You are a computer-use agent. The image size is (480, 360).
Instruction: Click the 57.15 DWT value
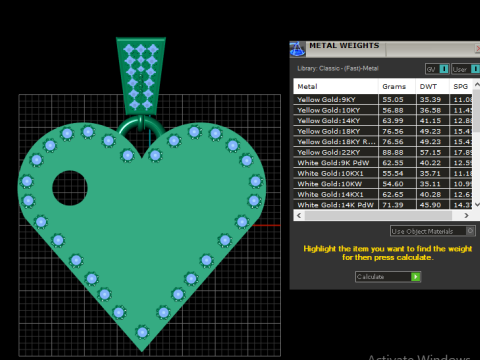point(430,152)
